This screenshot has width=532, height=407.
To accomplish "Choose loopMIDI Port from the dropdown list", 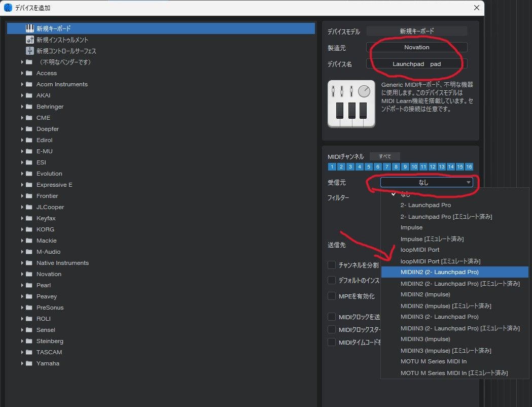I will click(420, 250).
